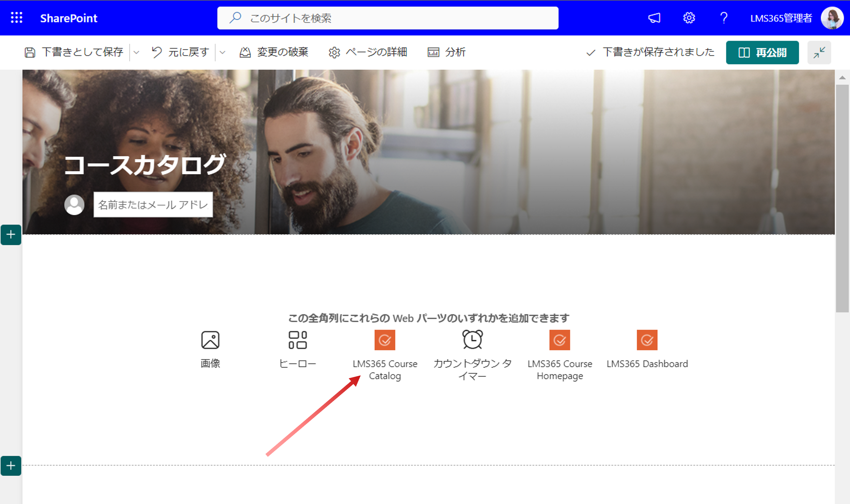The height and width of the screenshot is (504, 850).
Task: Expand the save-as-draft dropdown arrow
Action: point(136,52)
